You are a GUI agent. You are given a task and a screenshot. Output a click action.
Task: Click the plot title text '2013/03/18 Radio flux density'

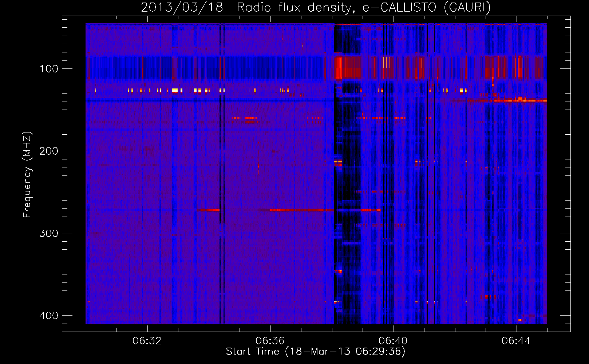[x=247, y=7]
